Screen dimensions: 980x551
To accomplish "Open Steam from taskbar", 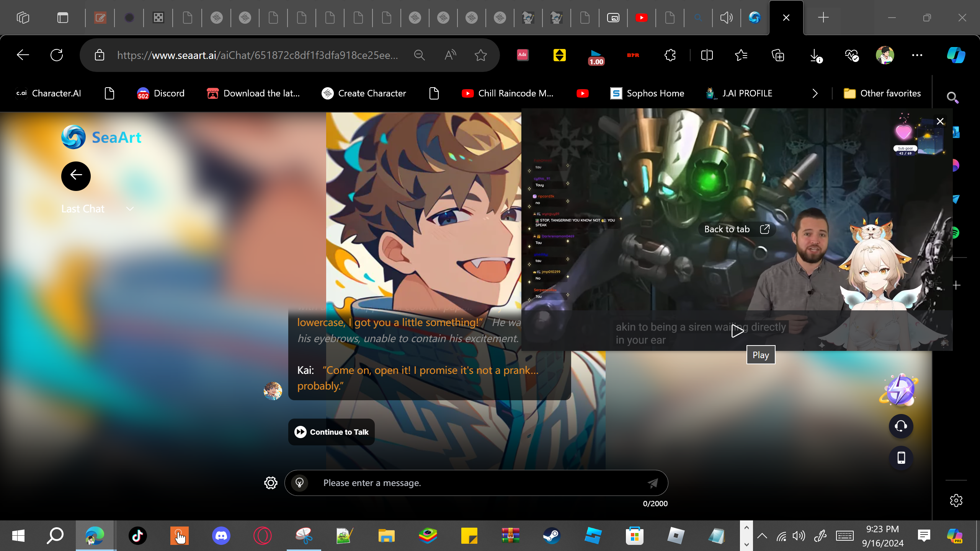I will [x=552, y=536].
